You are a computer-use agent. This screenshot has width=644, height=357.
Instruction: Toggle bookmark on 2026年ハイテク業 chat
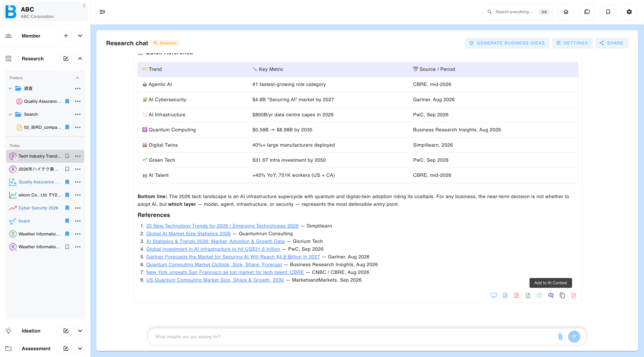pyautogui.click(x=67, y=169)
